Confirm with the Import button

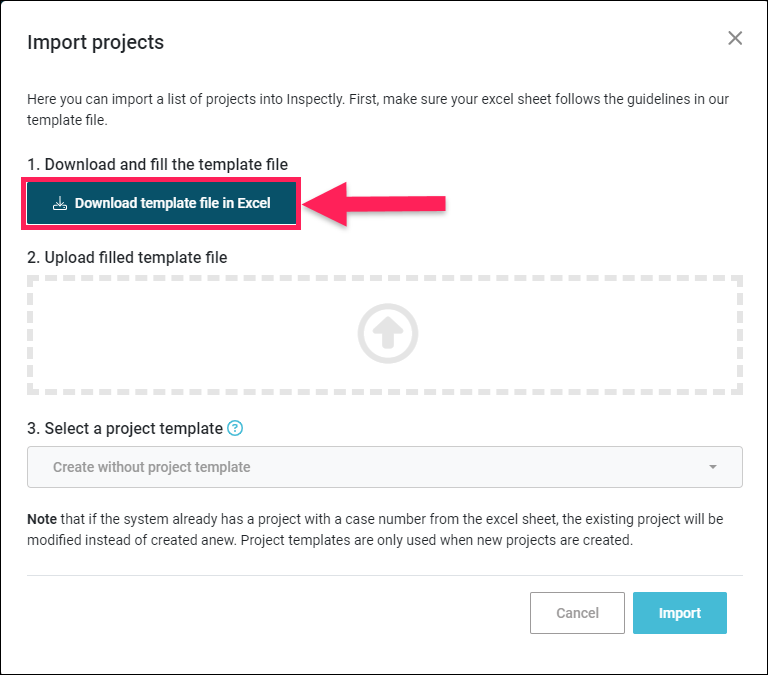point(679,613)
